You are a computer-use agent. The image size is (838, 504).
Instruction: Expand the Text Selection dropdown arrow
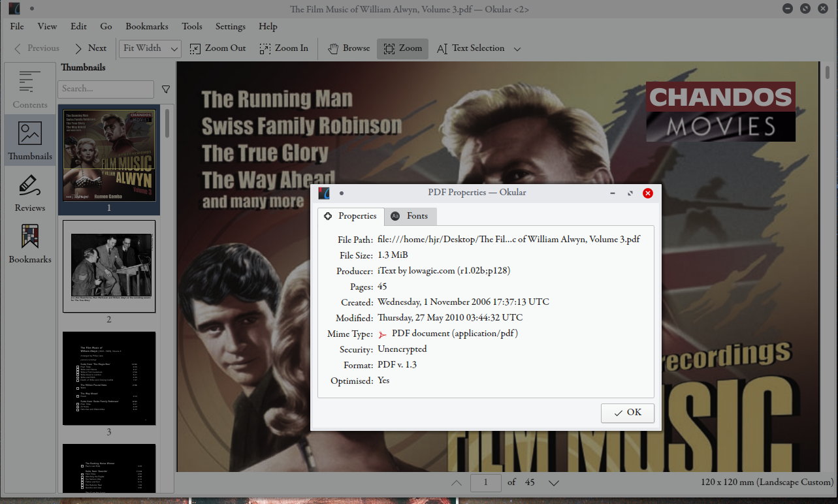tap(517, 48)
